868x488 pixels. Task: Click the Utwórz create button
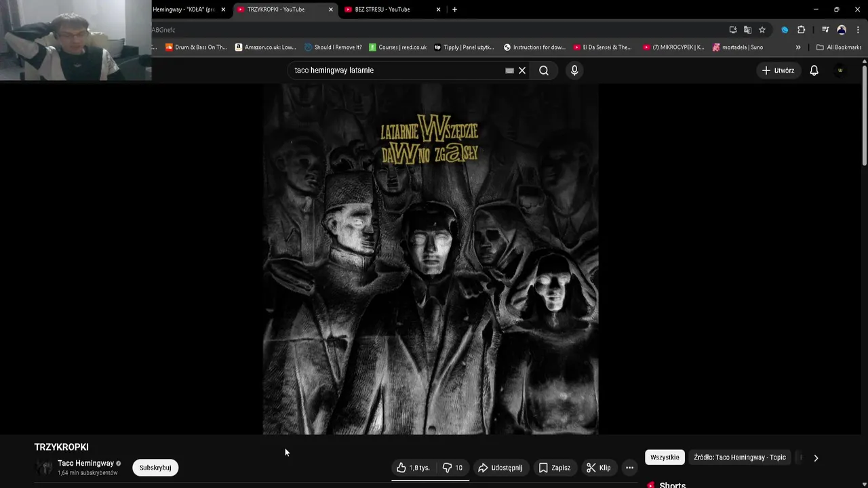(x=778, y=70)
